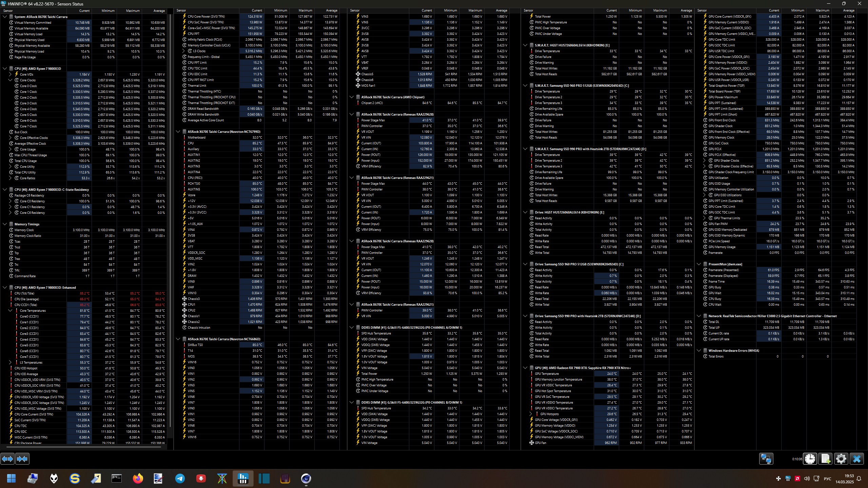The image size is (868, 488).
Task: Click the expand columns arrows button
Action: pyautogui.click(x=7, y=459)
